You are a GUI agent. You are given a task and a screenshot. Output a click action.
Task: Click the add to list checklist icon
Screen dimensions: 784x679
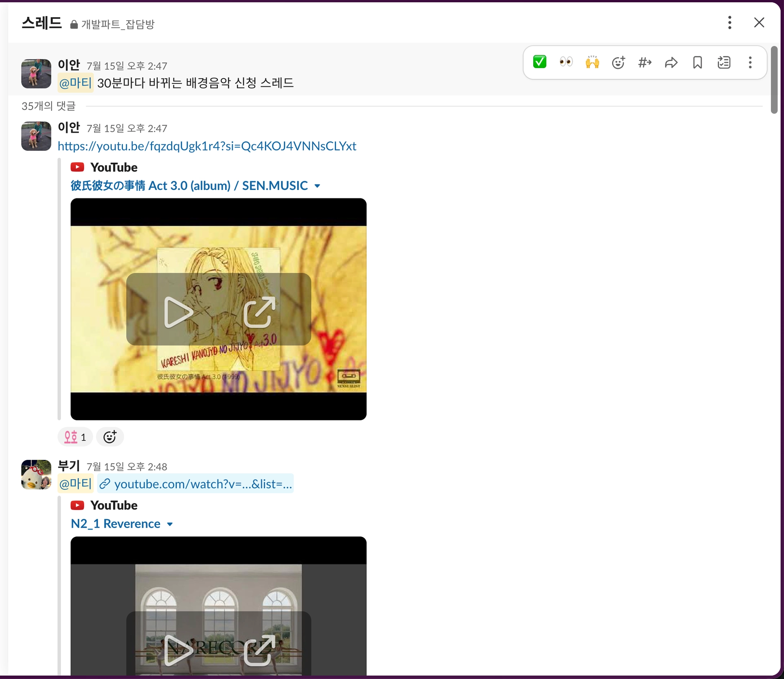[724, 62]
